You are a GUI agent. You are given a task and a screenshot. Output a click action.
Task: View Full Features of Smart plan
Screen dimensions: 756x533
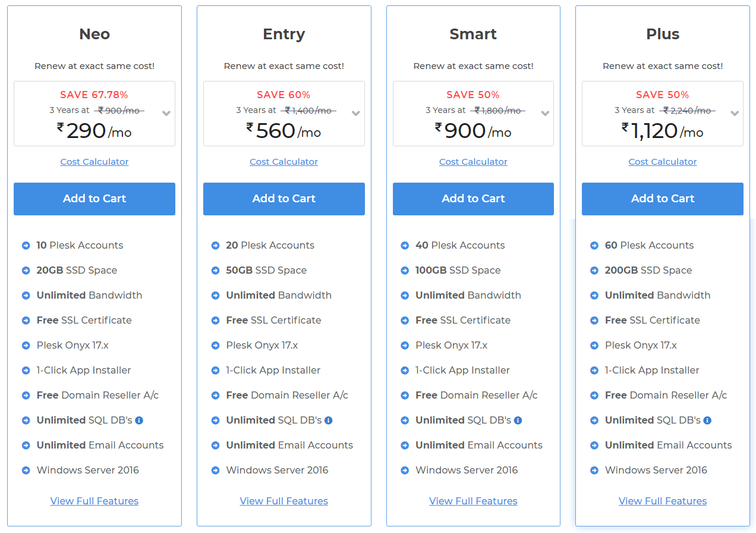click(x=473, y=501)
